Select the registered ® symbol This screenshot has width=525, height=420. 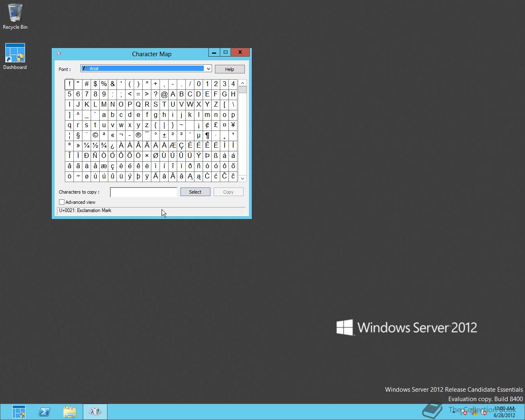point(138,135)
